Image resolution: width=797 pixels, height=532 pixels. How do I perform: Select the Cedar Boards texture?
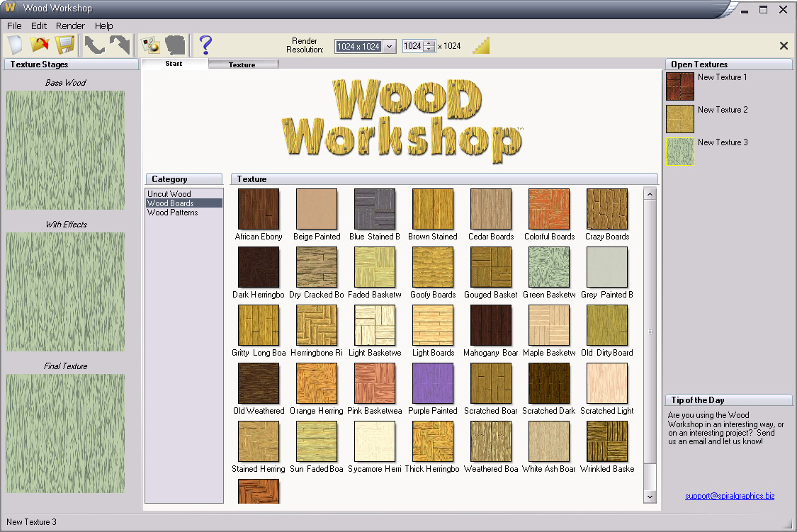click(x=491, y=209)
